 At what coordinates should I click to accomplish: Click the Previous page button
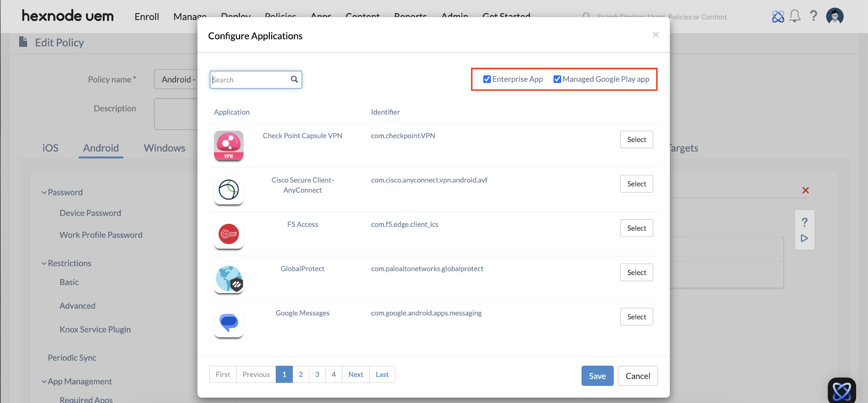(256, 374)
